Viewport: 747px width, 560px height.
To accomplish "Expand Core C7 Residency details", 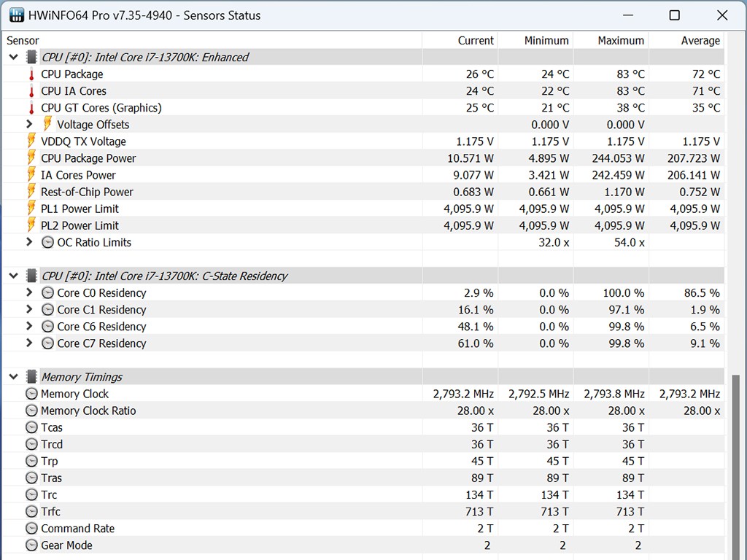I will (x=29, y=343).
